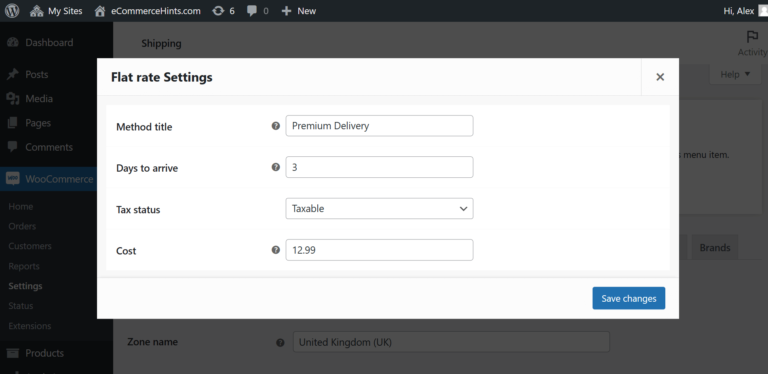Viewport: 768px width, 374px height.
Task: Click the My Sites network icon
Action: point(37,11)
